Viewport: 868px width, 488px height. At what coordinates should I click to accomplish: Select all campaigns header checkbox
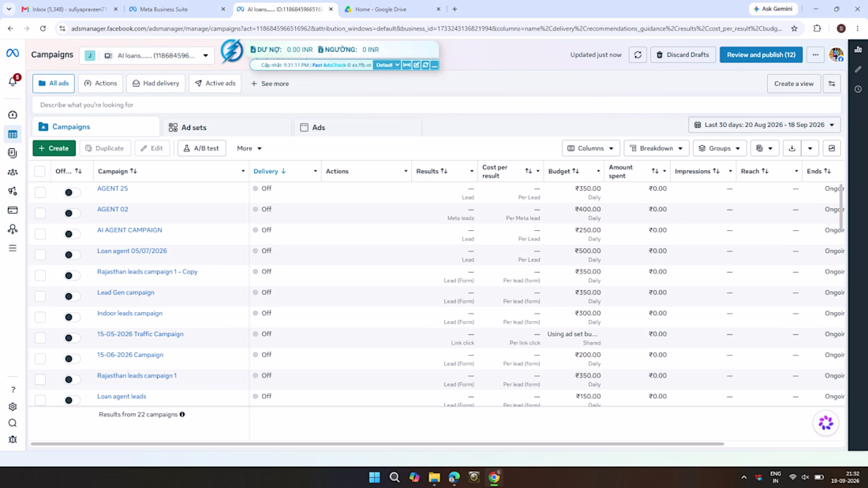(40, 172)
